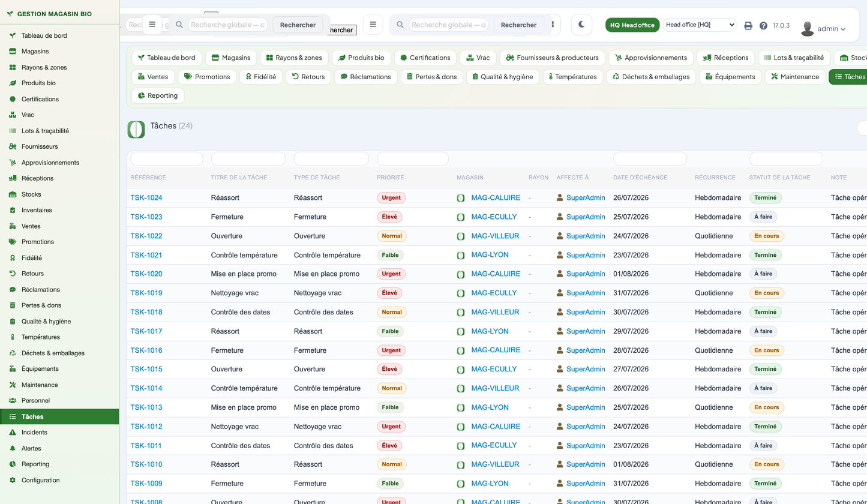Click the Stocks warehouse icon in the sidebar

click(13, 194)
